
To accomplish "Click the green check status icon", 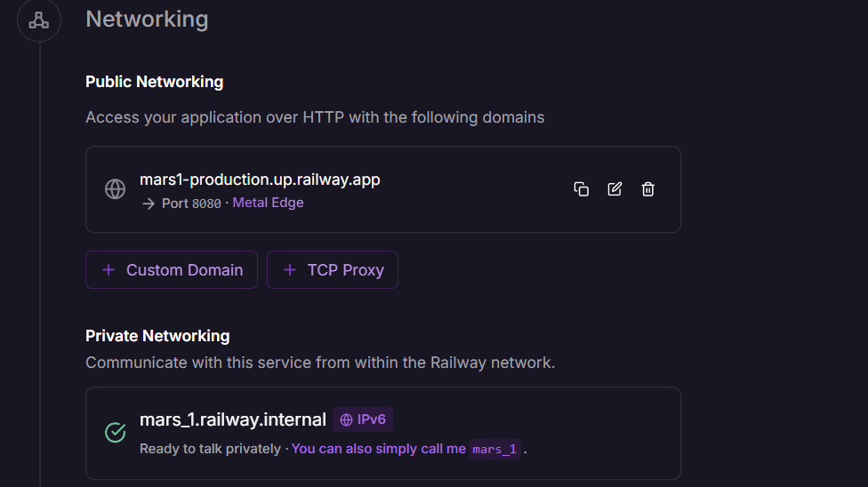I will [x=115, y=432].
